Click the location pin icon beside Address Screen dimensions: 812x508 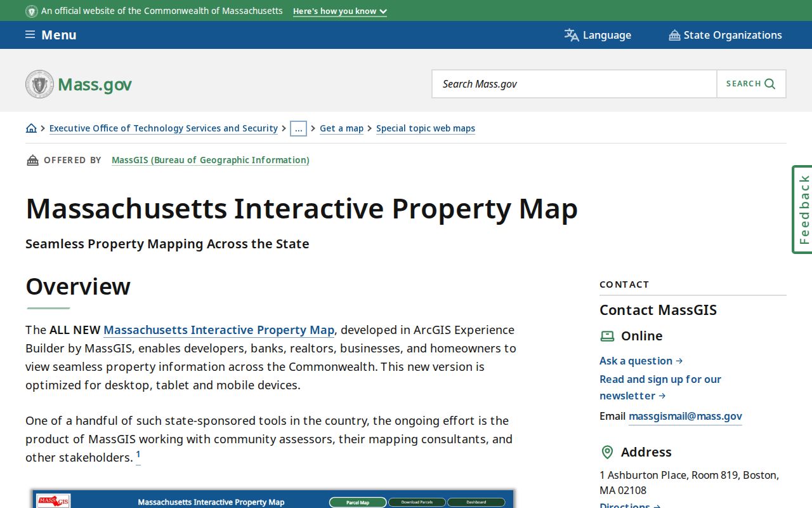tap(607, 452)
